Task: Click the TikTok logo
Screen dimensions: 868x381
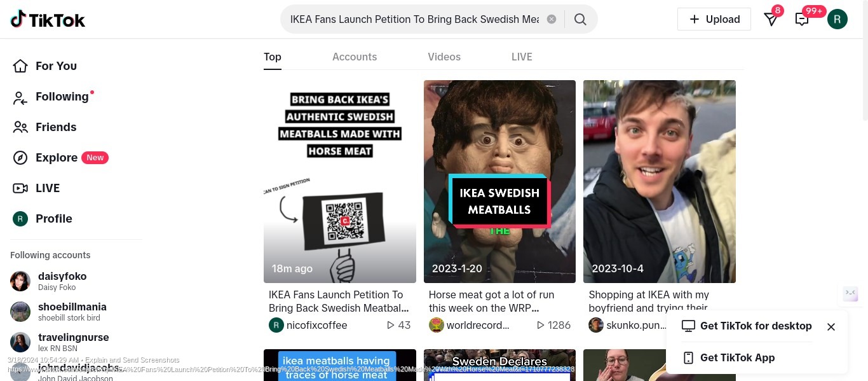Action: click(x=48, y=19)
